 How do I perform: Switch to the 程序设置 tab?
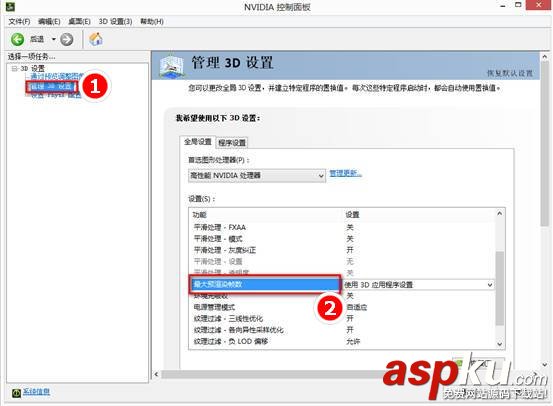pyautogui.click(x=232, y=143)
